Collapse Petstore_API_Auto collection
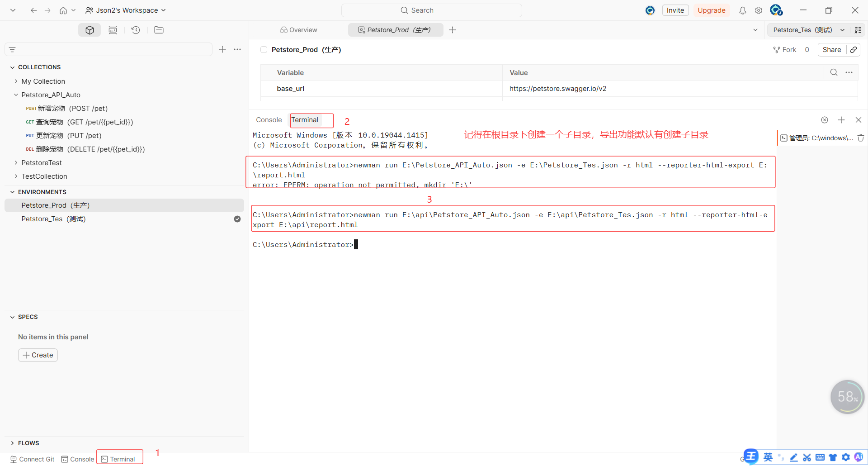This screenshot has height=466, width=868. click(16, 95)
